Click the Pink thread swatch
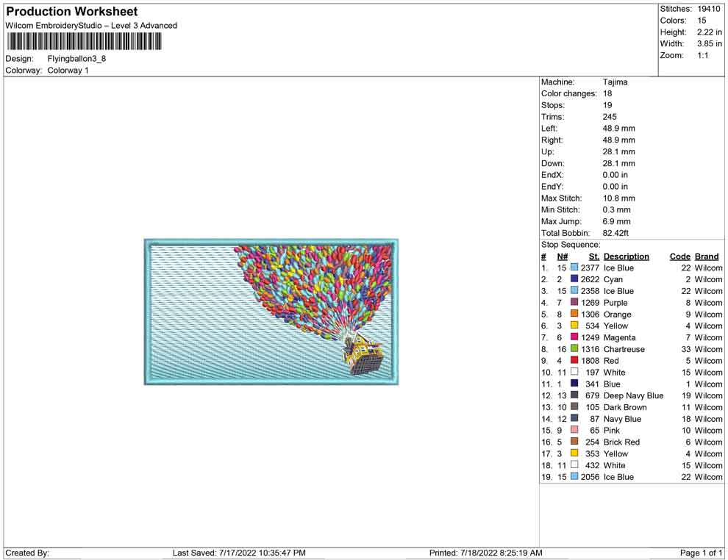This screenshot has height=560, width=728. (574, 430)
